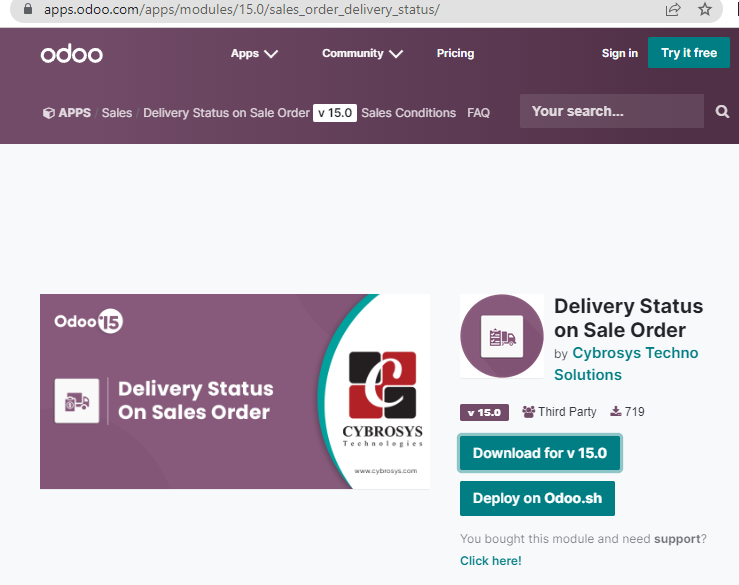Open the Sales breadcrumb category
This screenshot has height=585, width=739.
(117, 113)
